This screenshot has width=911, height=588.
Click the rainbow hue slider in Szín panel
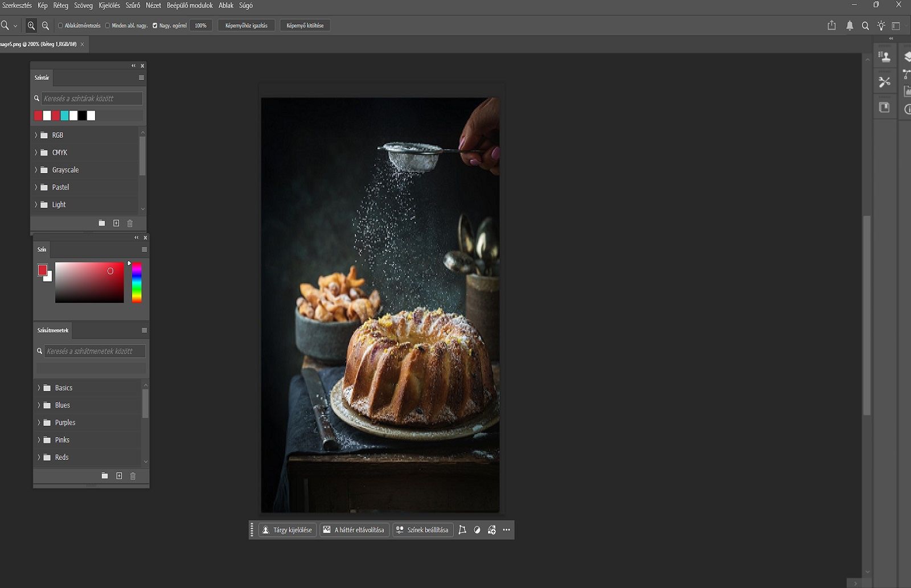click(137, 282)
